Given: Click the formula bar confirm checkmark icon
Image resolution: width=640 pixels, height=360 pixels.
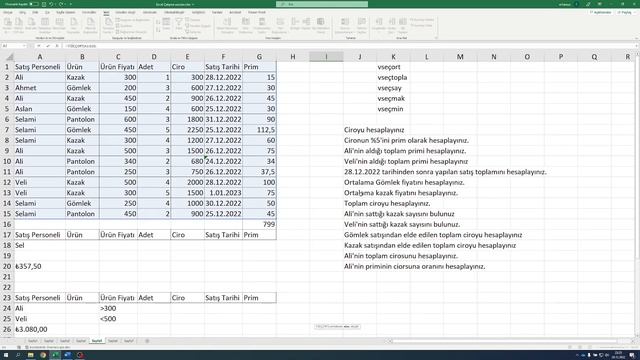Looking at the screenshot, I should tap(48, 46).
